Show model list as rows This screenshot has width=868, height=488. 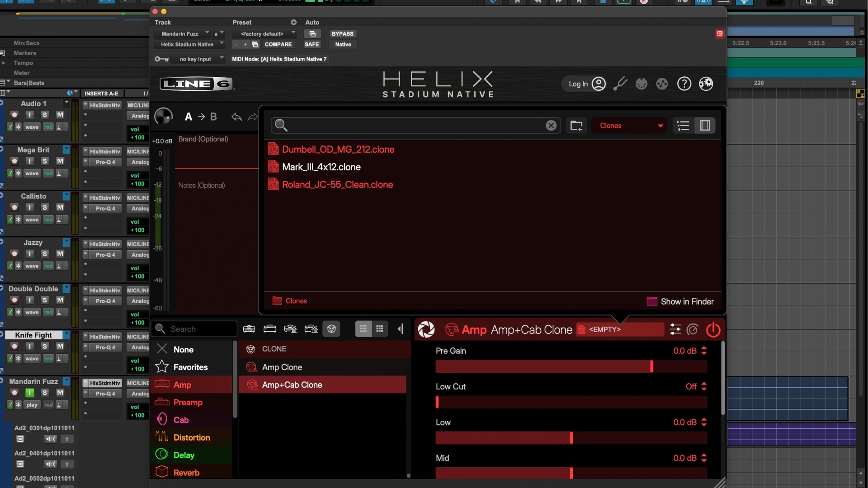pos(363,329)
